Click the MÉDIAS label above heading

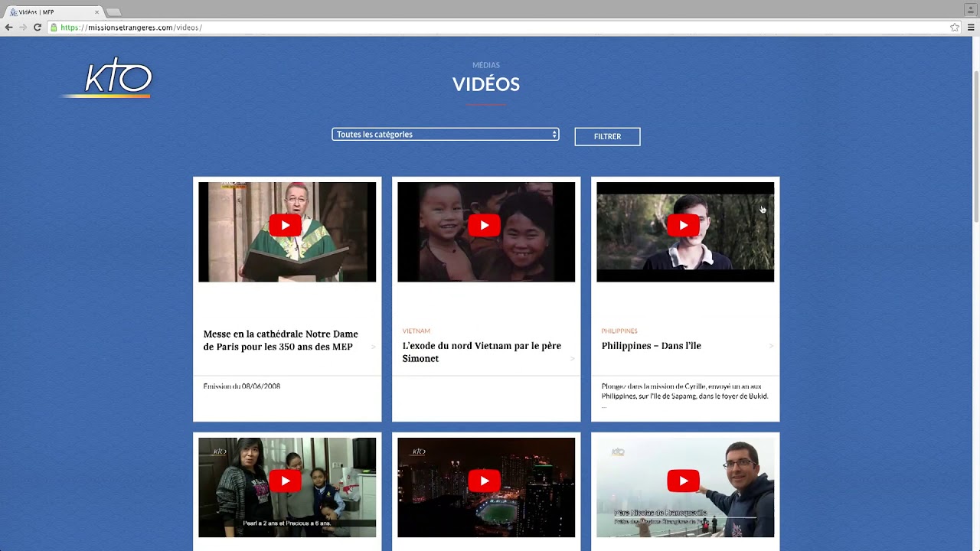click(x=486, y=65)
